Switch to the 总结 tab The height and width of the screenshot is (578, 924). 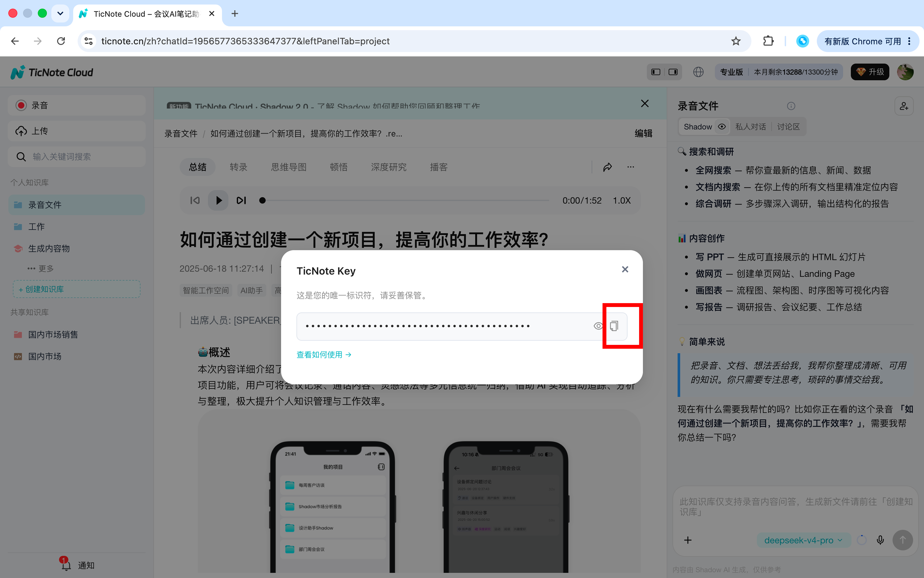click(x=197, y=167)
